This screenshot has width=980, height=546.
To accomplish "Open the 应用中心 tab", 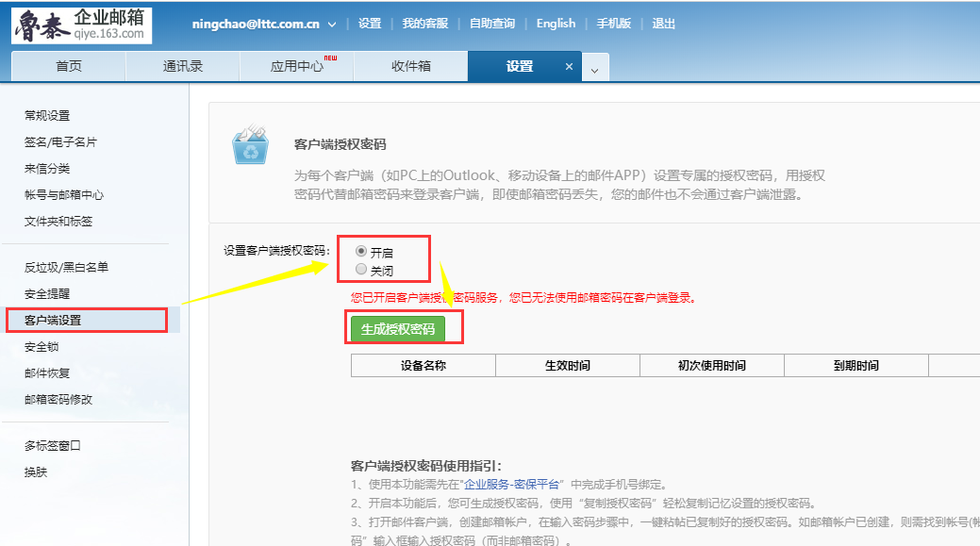I will coord(297,67).
